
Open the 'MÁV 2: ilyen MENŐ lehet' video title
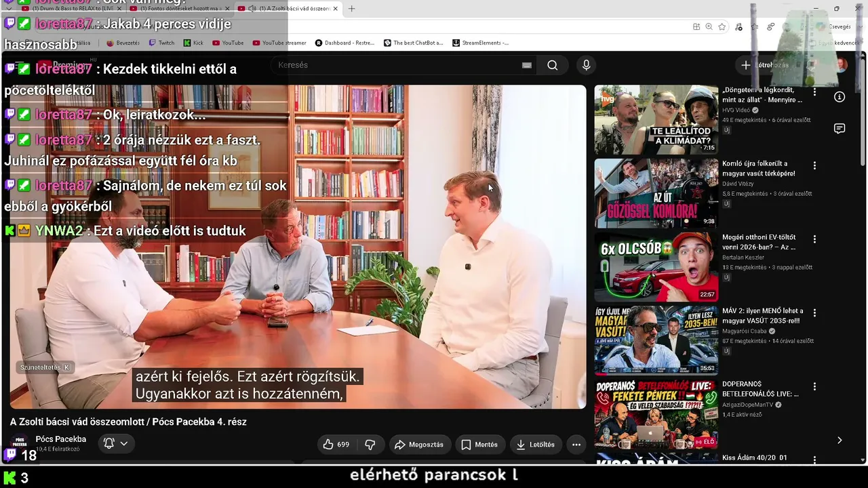[763, 316]
